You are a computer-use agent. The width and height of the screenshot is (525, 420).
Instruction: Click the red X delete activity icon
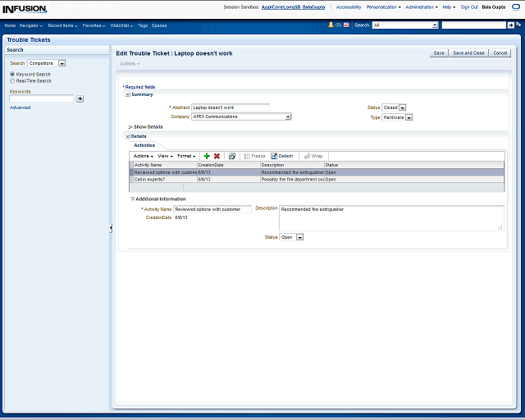click(217, 156)
